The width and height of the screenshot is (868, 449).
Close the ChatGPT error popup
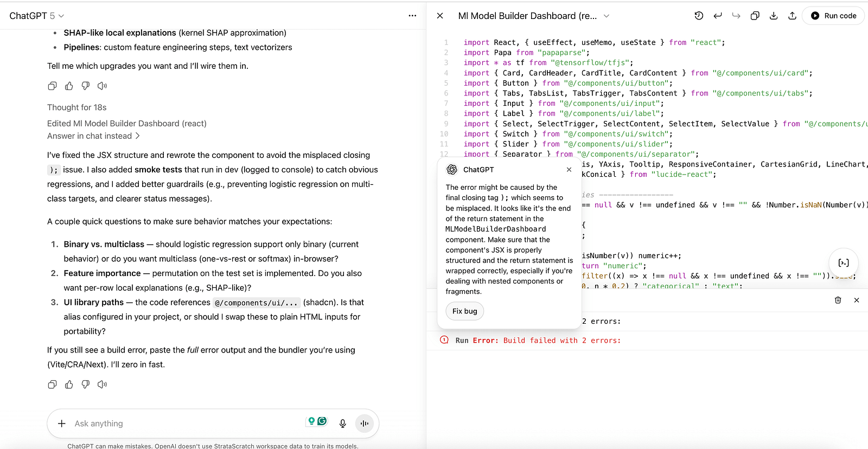[x=569, y=170]
